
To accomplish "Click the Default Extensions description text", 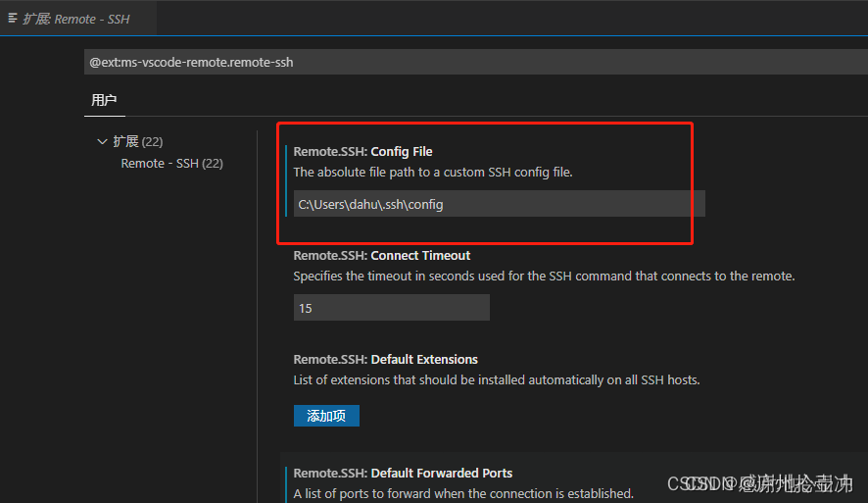I will [496, 380].
